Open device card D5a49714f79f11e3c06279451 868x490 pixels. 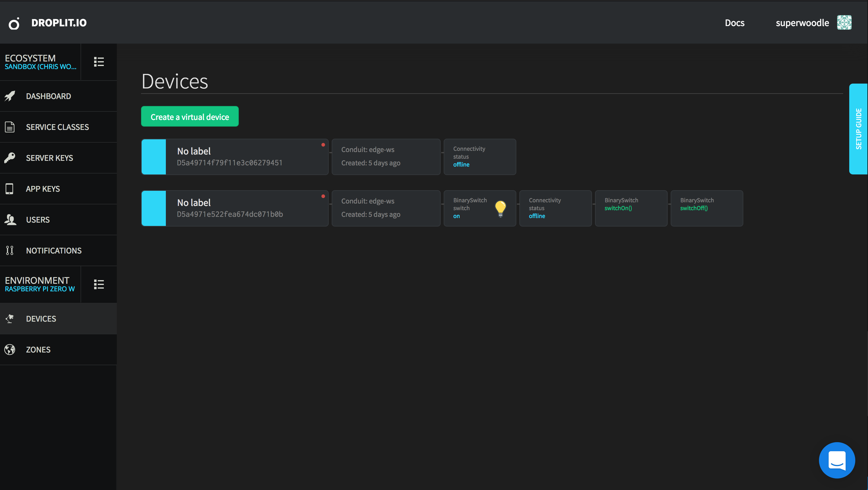[x=235, y=157]
